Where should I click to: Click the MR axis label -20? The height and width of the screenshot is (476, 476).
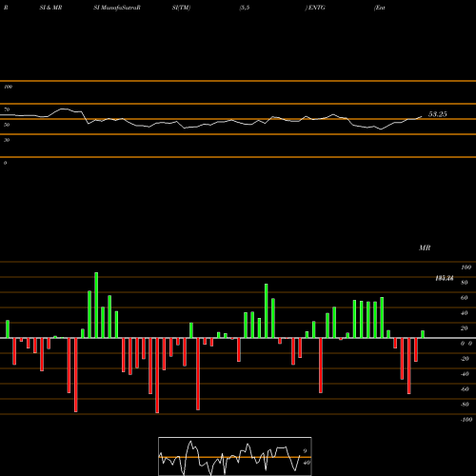[x=465, y=359]
